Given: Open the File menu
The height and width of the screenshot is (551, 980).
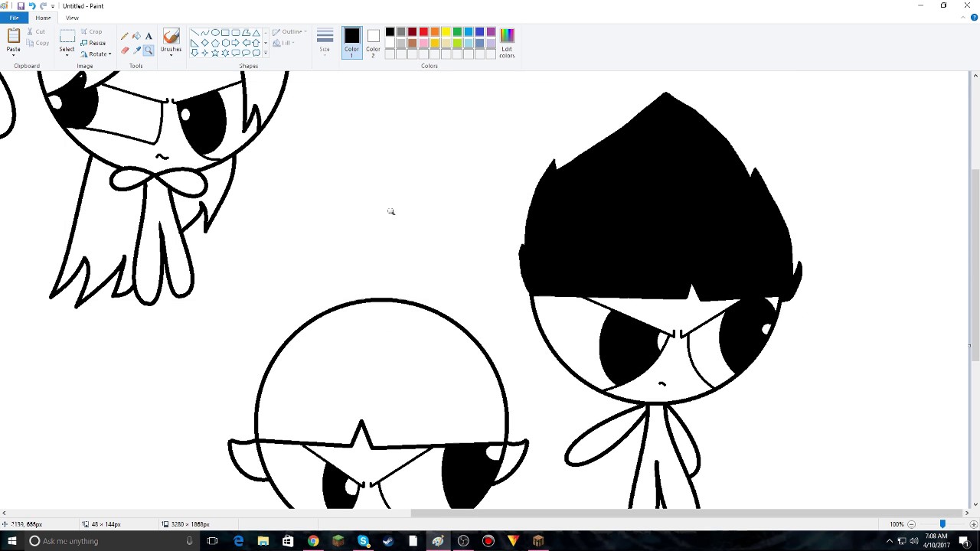Looking at the screenshot, I should [14, 18].
